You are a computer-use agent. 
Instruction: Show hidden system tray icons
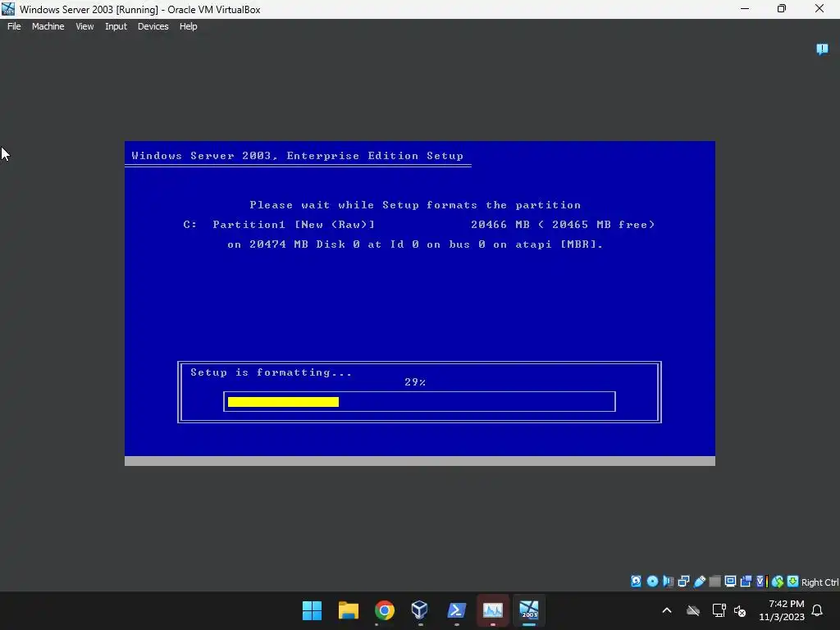coord(667,610)
